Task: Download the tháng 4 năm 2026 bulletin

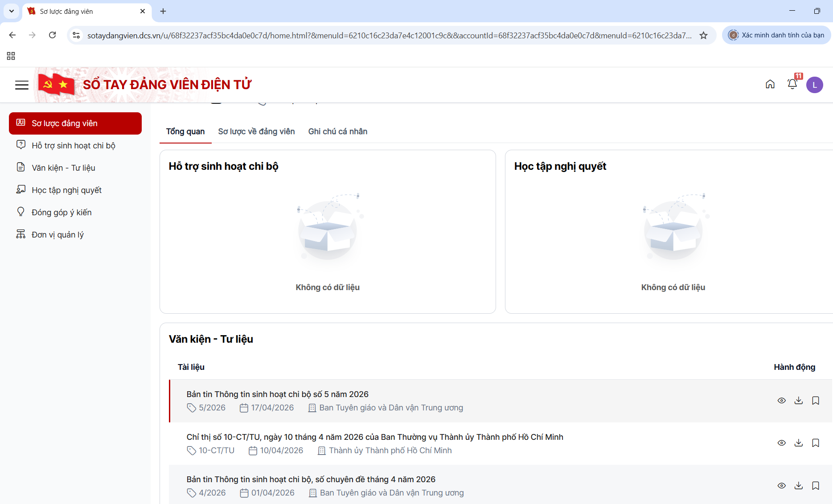Action: coord(798,486)
